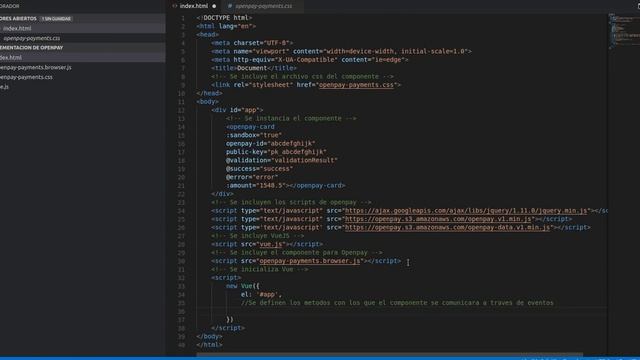The width and height of the screenshot is (640, 360).
Task: Click the comment "Se instancia el componente"
Action: [x=291, y=118]
